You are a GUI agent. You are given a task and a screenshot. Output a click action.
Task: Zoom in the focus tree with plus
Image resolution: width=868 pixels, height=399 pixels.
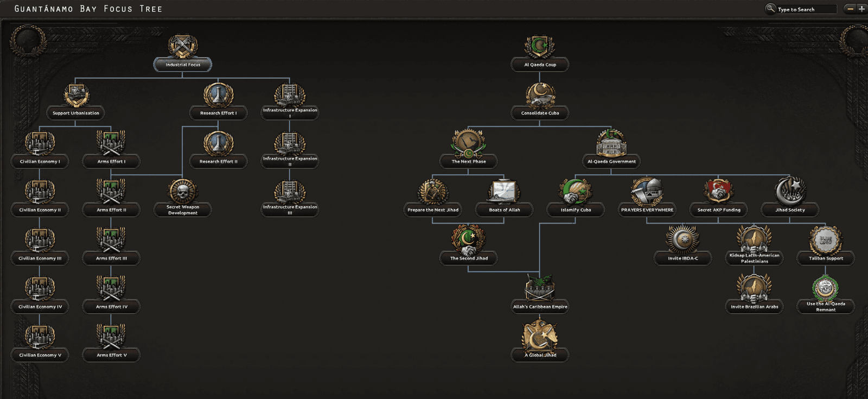(861, 9)
